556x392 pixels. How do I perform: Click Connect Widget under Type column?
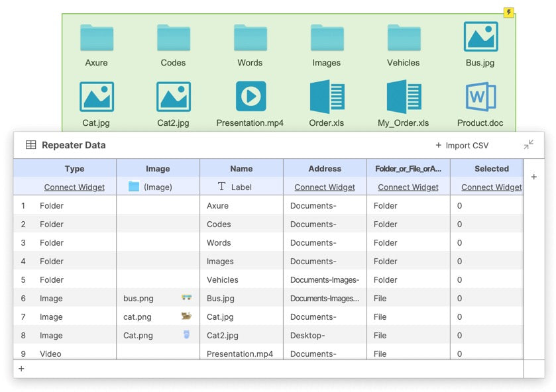(74, 187)
